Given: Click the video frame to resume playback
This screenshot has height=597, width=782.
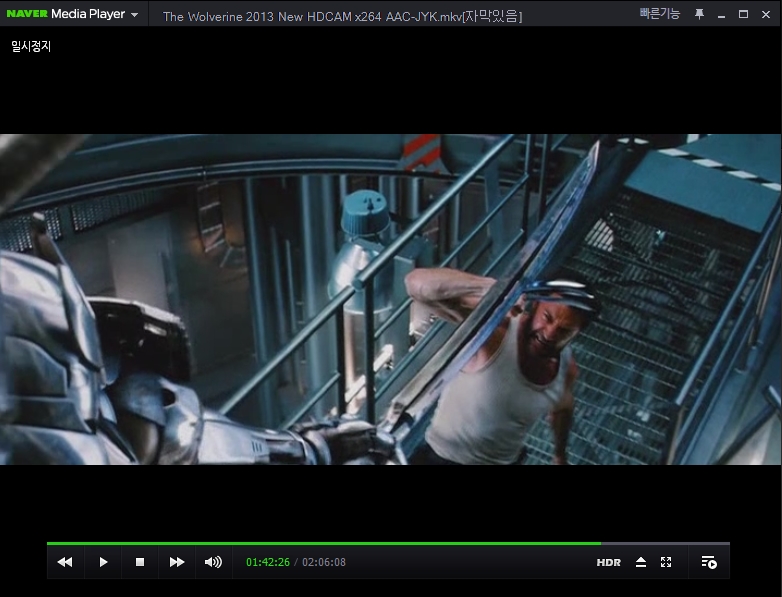Looking at the screenshot, I should tap(391, 299).
